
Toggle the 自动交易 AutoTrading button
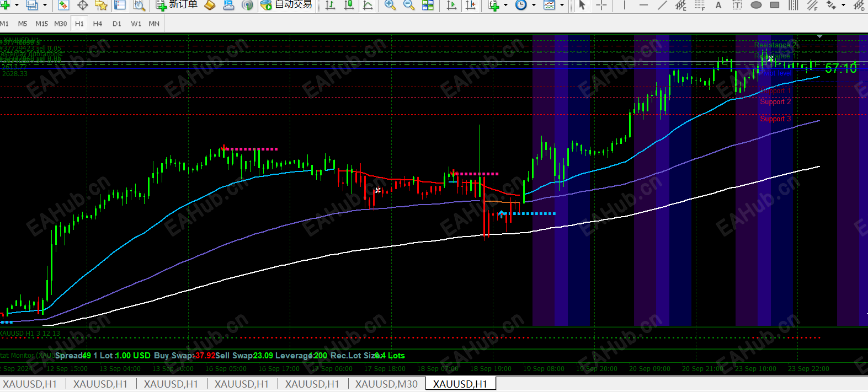pyautogui.click(x=286, y=5)
